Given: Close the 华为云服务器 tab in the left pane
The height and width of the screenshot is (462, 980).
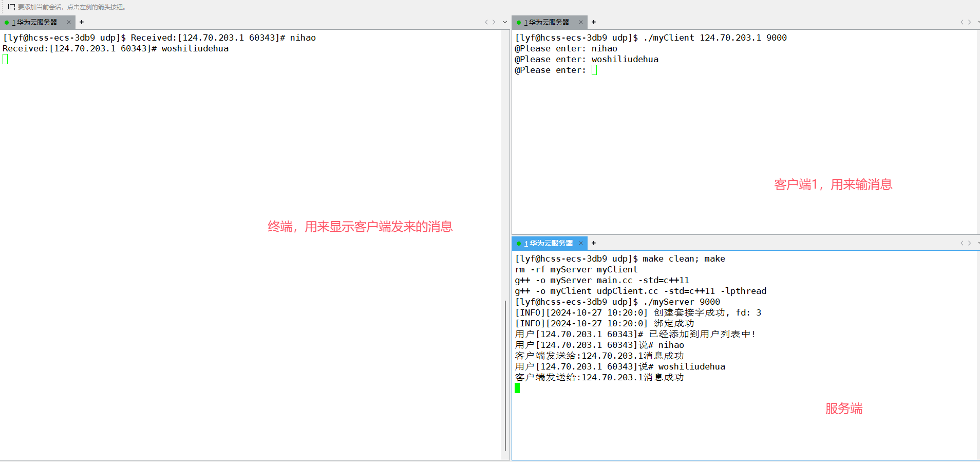Looking at the screenshot, I should 69,22.
